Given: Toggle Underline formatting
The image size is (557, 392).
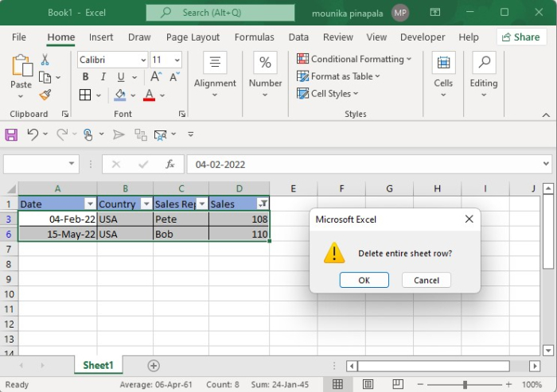Looking at the screenshot, I should point(121,76).
